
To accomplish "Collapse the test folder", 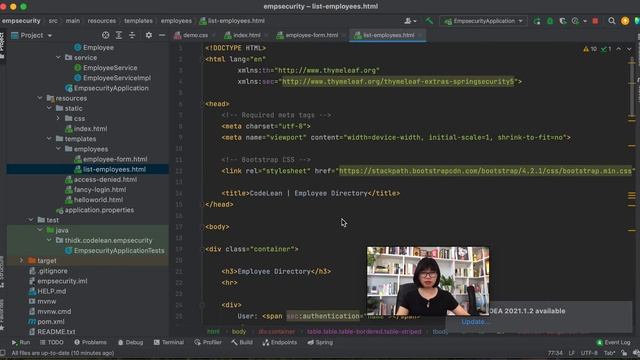I will 31,220.
